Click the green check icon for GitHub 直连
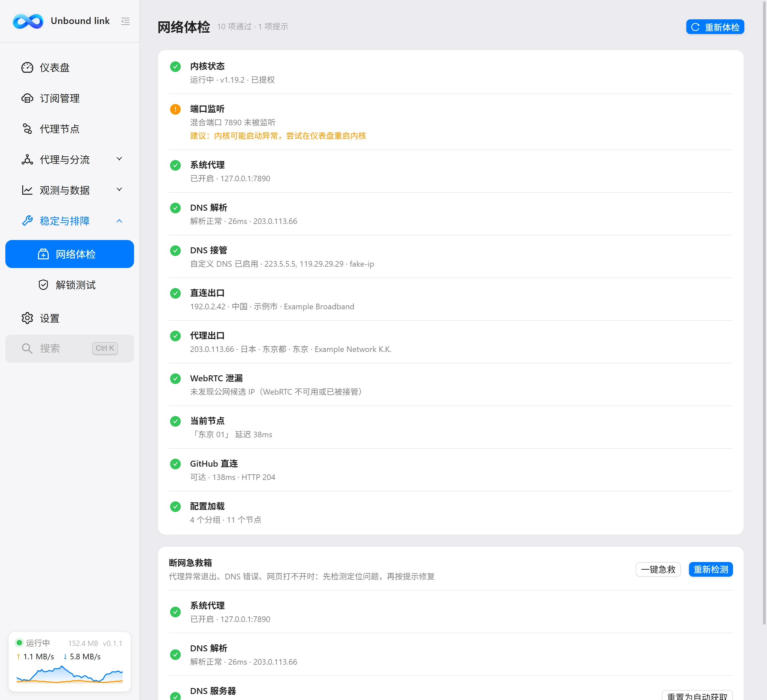The height and width of the screenshot is (700, 767). (175, 464)
